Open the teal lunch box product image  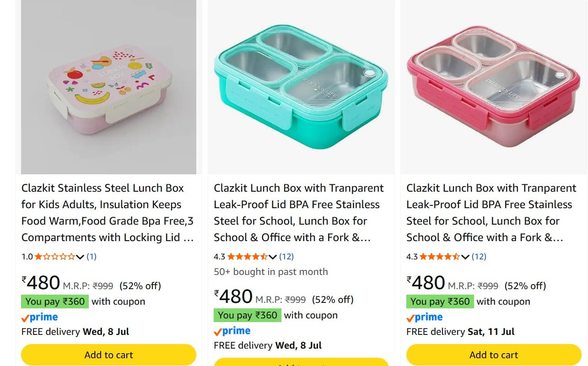click(301, 87)
